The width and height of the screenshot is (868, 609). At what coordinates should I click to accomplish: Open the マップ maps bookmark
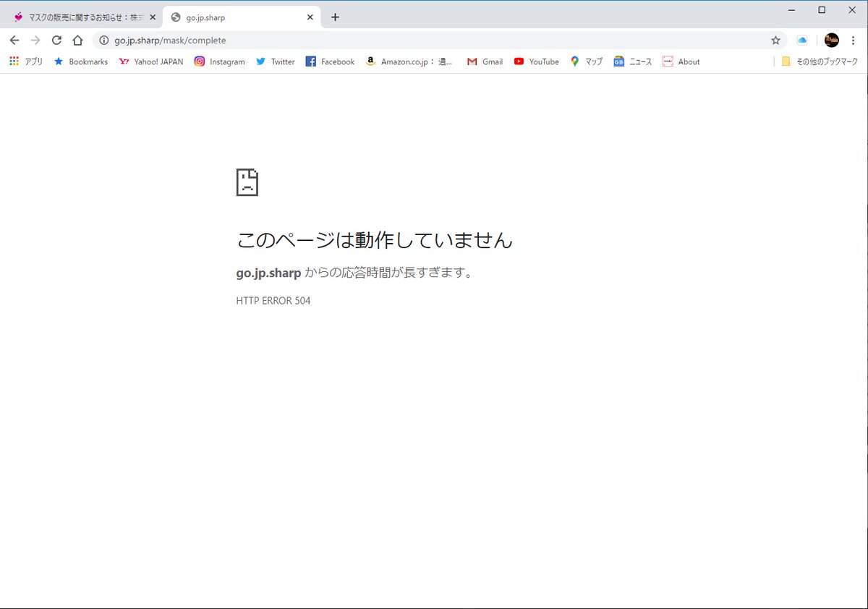[x=586, y=61]
